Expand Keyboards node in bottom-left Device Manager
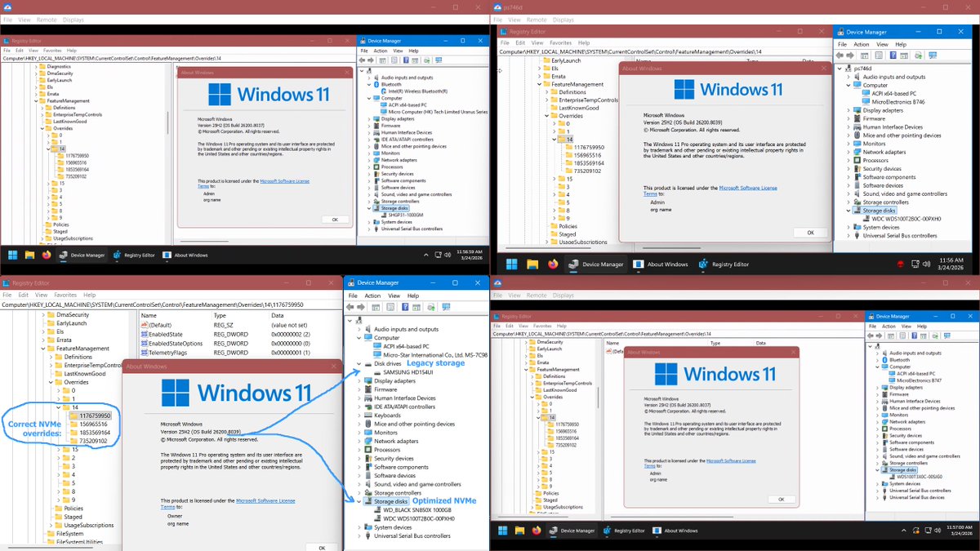980x551 pixels. point(359,415)
